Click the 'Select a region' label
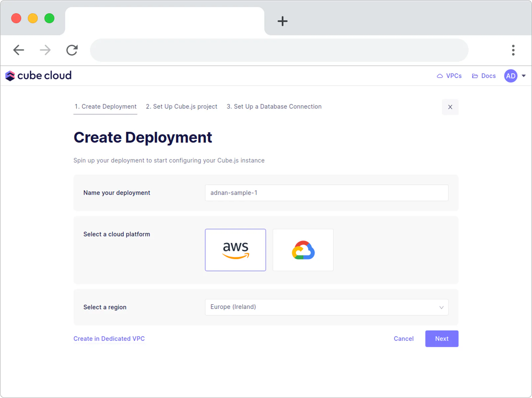Screen dimensions: 532x398 coord(105,307)
